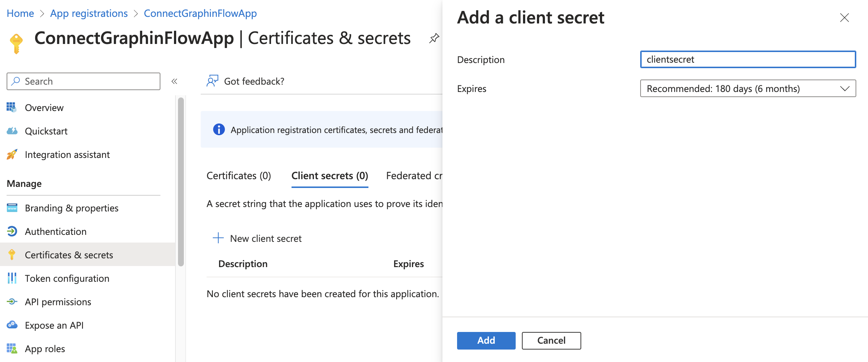Click the Description column header
Viewport: 868px width, 362px height.
click(x=243, y=264)
